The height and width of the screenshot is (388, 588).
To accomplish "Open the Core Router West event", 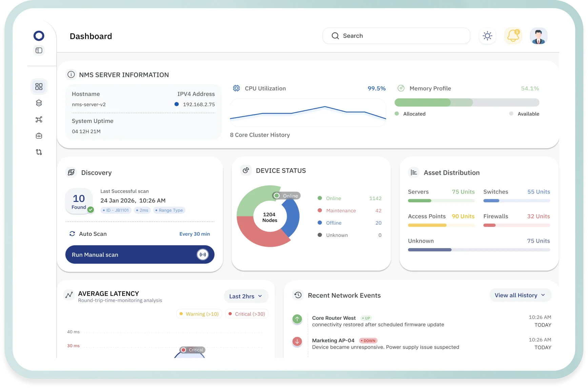I will pos(422,321).
